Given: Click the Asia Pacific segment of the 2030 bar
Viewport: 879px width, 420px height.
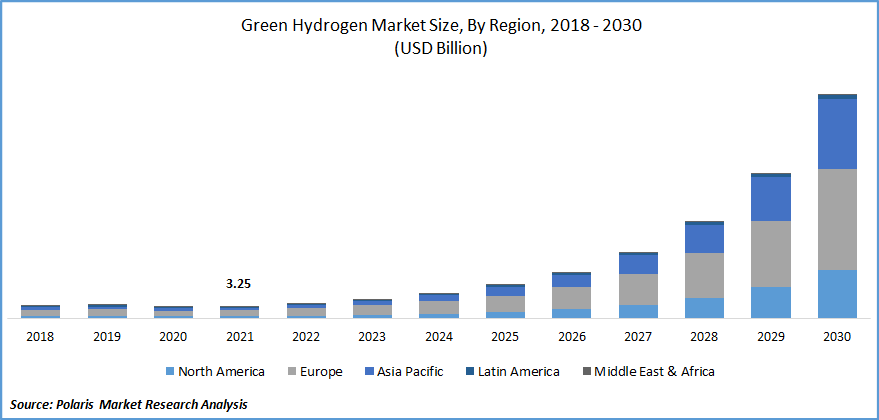Looking at the screenshot, I should pyautogui.click(x=838, y=134).
